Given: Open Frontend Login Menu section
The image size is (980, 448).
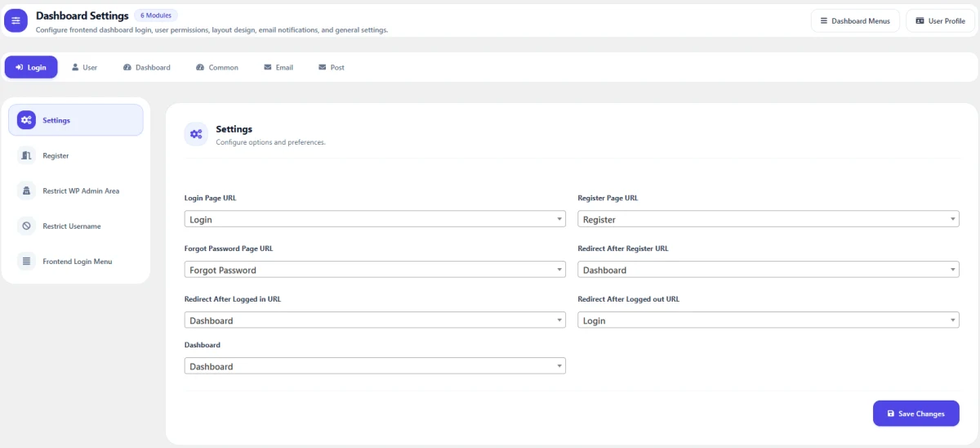Looking at the screenshot, I should (76, 261).
